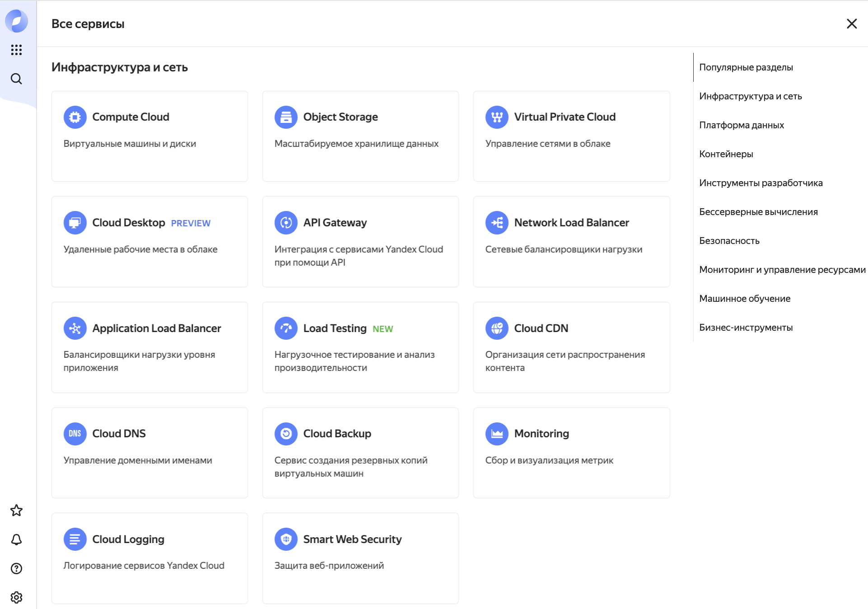868x609 pixels.
Task: Click the Network Load Balancer icon
Action: (497, 223)
